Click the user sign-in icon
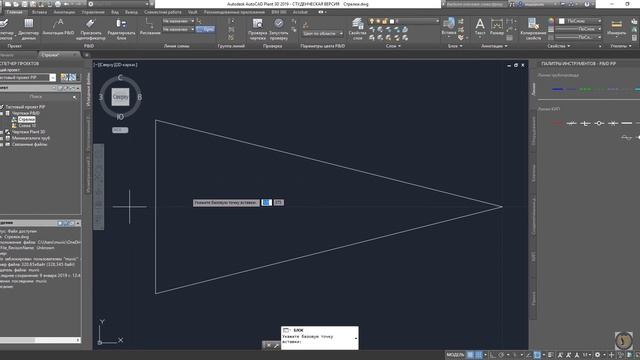Image resolution: width=640 pixels, height=360 pixels. click(520, 4)
